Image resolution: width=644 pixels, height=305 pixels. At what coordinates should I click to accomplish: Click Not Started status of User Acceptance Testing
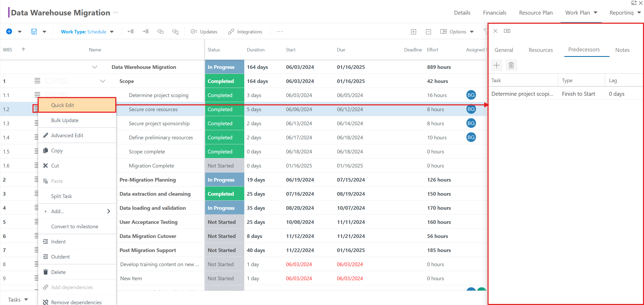click(x=224, y=222)
